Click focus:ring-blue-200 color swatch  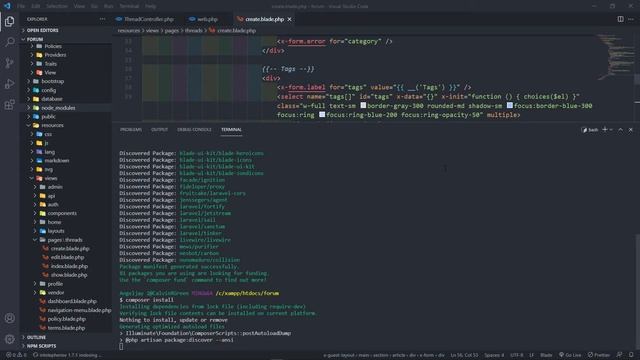(322, 115)
